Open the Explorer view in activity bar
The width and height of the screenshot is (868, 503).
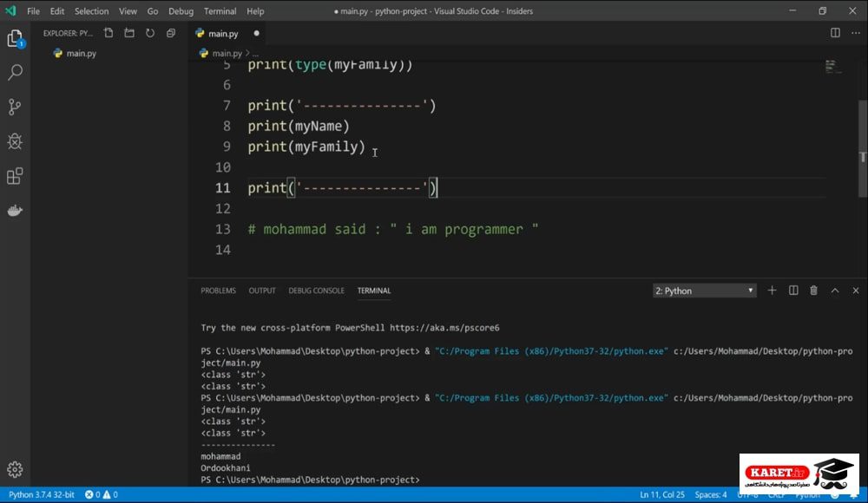point(16,38)
